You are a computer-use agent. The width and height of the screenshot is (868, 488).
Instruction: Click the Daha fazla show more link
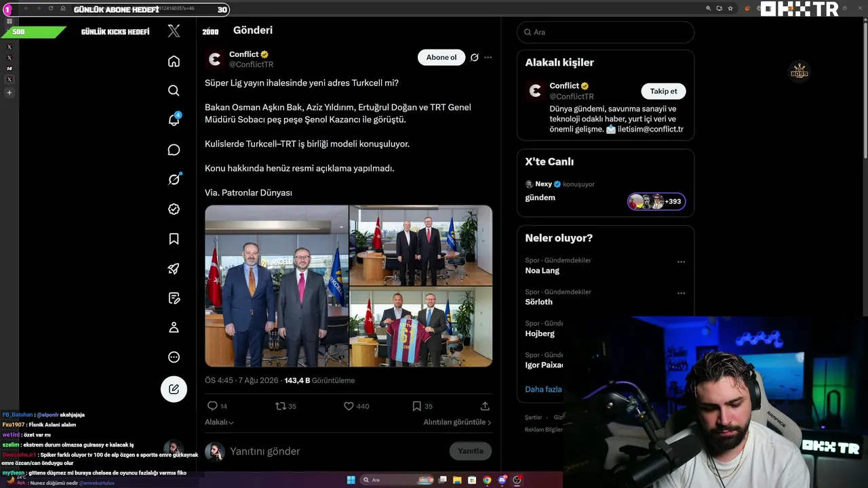point(543,390)
